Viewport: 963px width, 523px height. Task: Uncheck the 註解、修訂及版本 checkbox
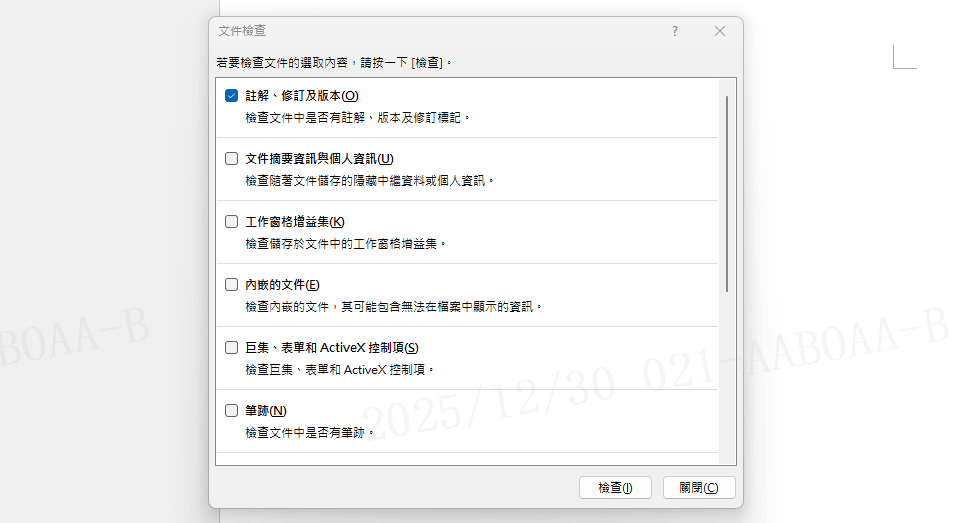[232, 96]
